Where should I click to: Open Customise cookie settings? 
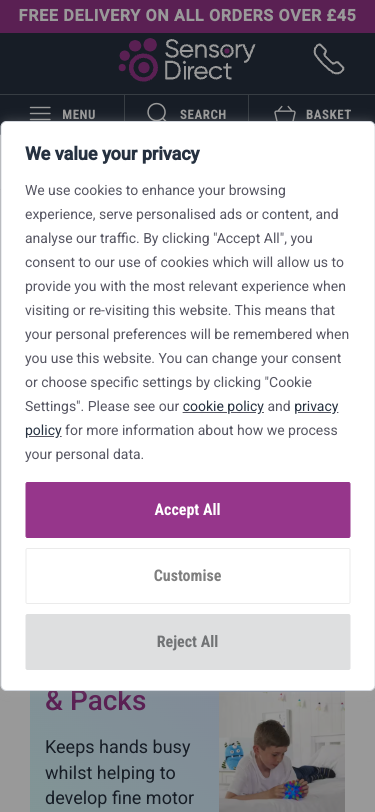pyautogui.click(x=188, y=575)
